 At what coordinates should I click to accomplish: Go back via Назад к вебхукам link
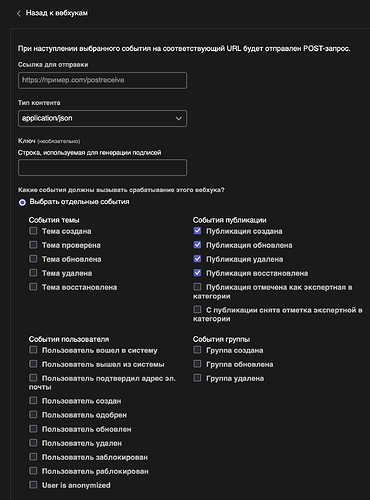tap(57, 13)
